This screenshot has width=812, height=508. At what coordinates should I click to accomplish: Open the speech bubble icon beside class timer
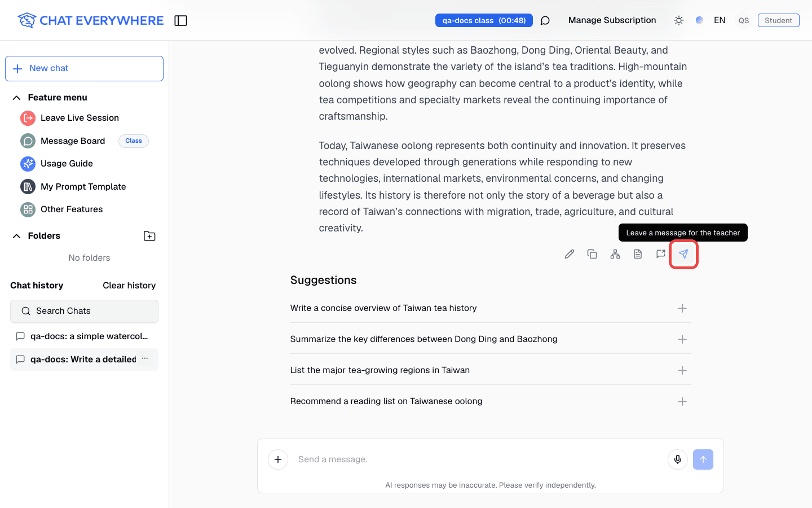pos(545,21)
